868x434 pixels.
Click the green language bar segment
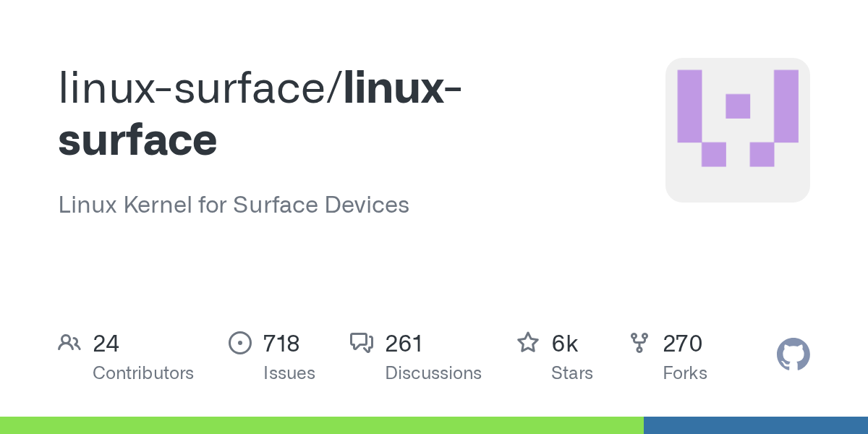(x=321, y=425)
